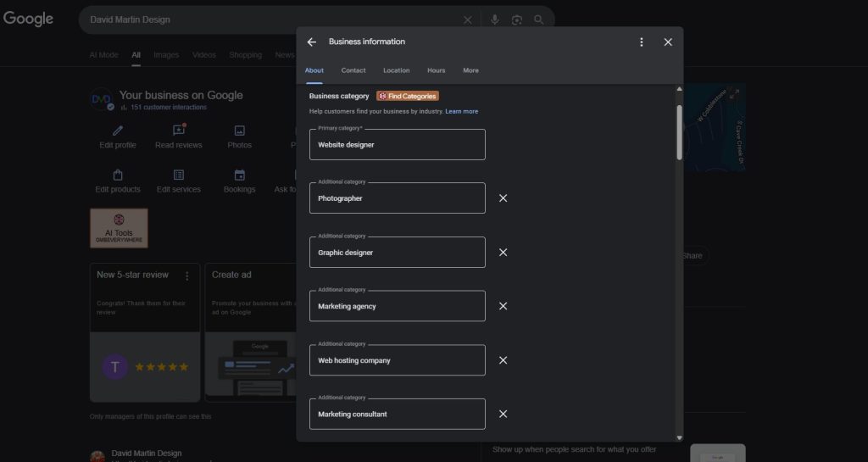Start voice search with microphone icon
Viewport: 868px width, 462px height.
point(495,19)
